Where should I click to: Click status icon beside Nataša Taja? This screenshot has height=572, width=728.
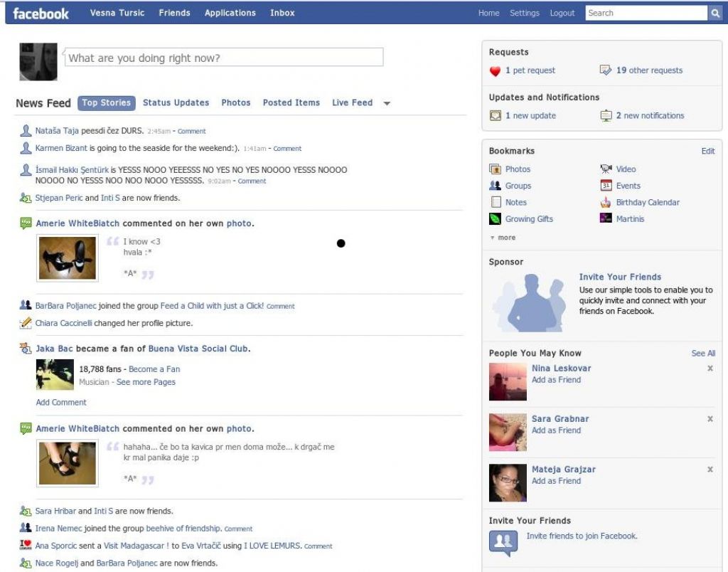26,131
